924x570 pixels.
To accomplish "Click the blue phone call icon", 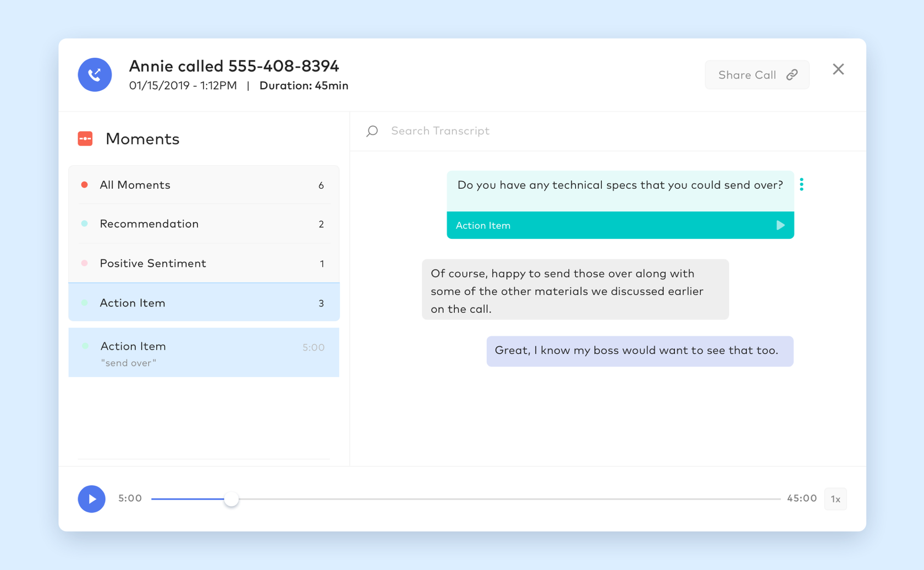I will (95, 74).
